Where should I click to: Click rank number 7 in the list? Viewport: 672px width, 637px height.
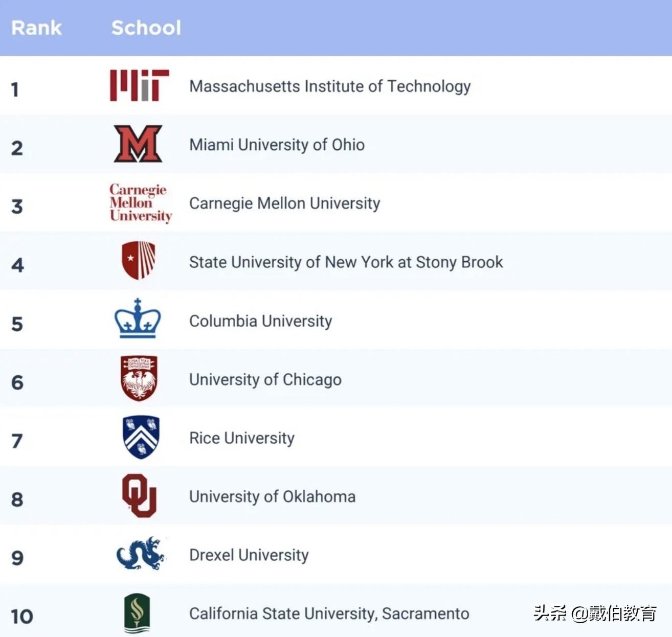coord(17,441)
